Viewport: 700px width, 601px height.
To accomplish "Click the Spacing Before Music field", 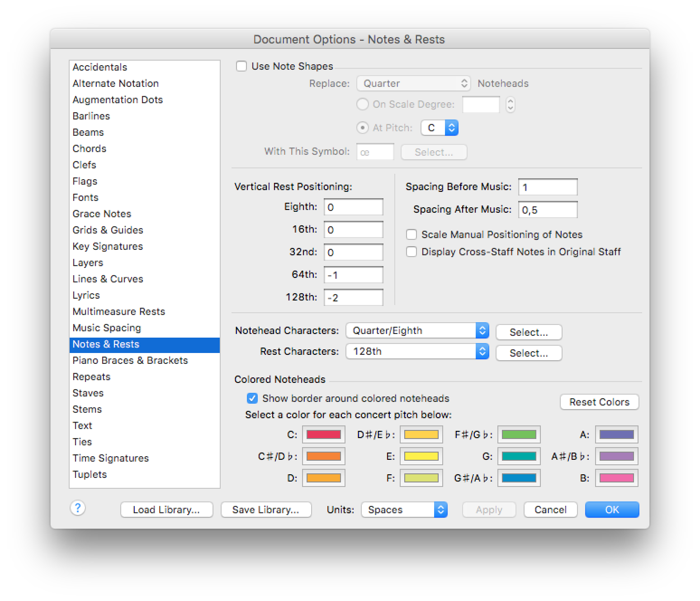I will (548, 187).
